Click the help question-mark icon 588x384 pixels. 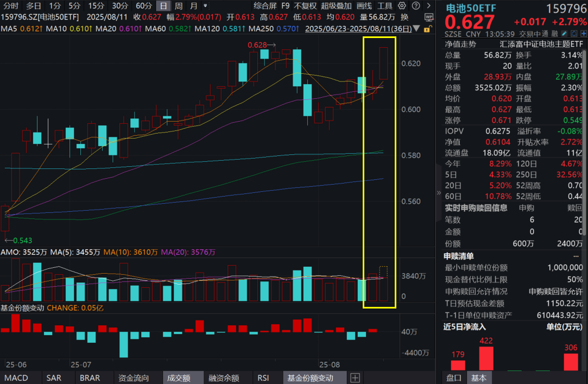[416, 6]
